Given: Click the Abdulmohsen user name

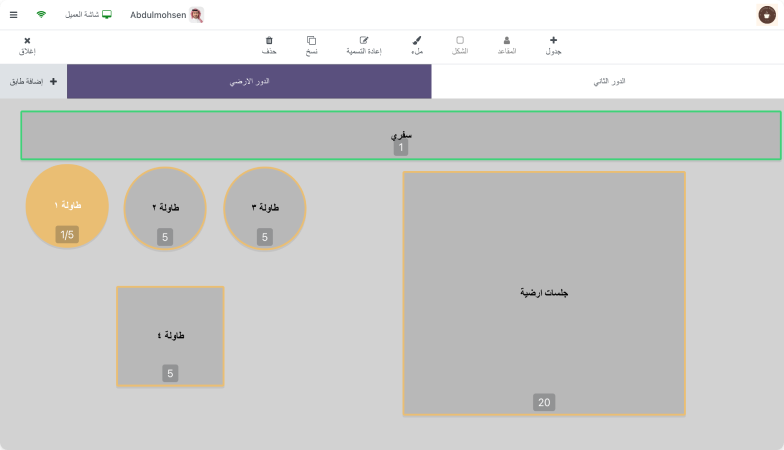Looking at the screenshot, I should (158, 15).
